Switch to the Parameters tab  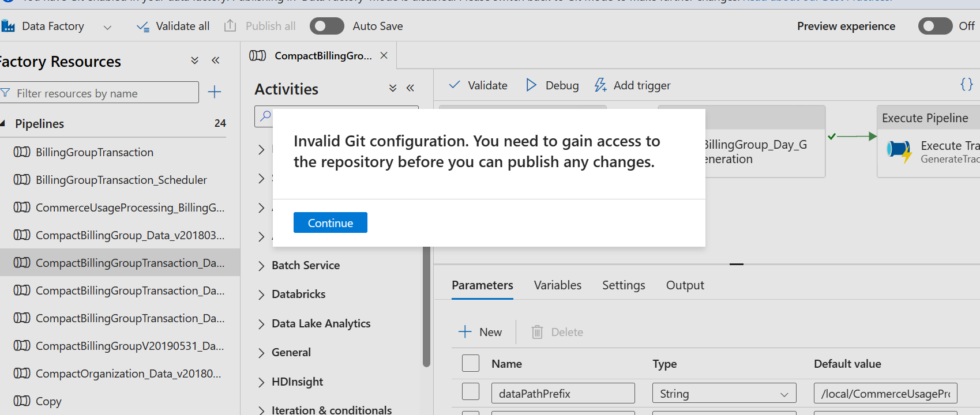point(482,285)
